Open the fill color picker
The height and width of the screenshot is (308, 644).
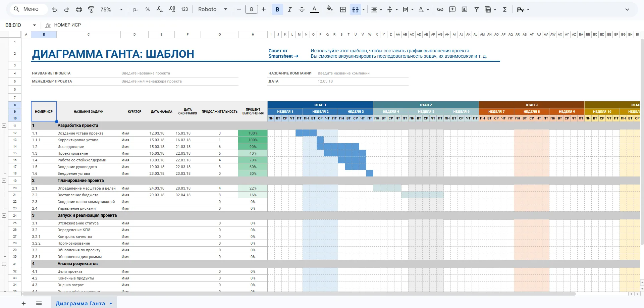330,9
